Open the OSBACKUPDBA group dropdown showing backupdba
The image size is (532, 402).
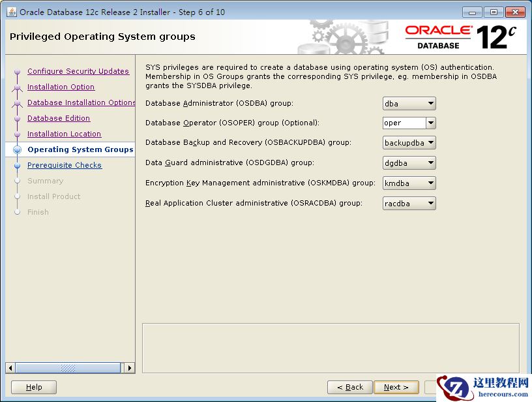tap(409, 143)
